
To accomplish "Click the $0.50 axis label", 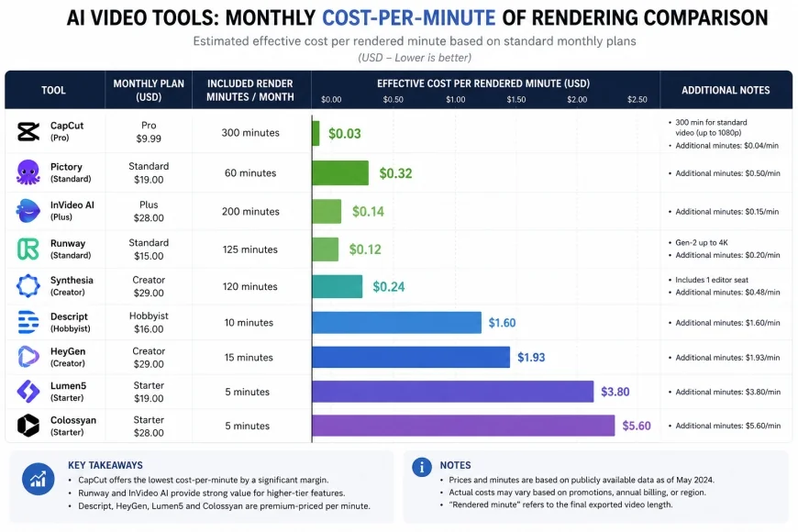I will [393, 99].
